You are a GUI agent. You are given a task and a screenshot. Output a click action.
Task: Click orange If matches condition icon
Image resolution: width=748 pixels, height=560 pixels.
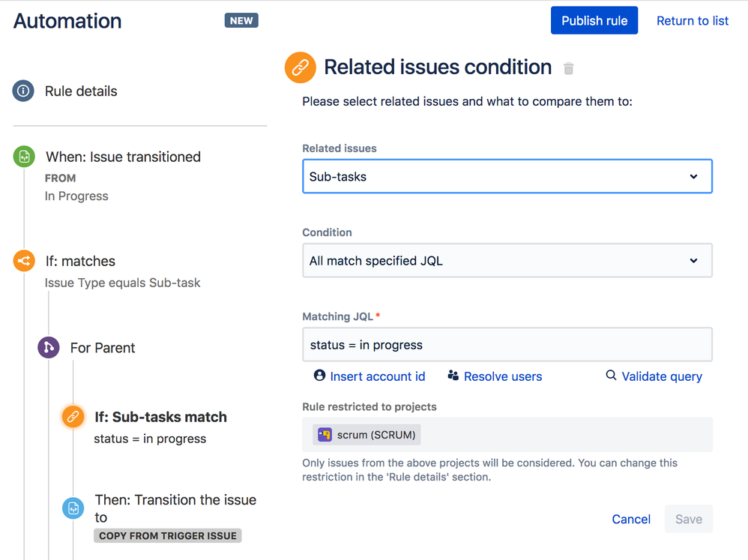tap(24, 261)
